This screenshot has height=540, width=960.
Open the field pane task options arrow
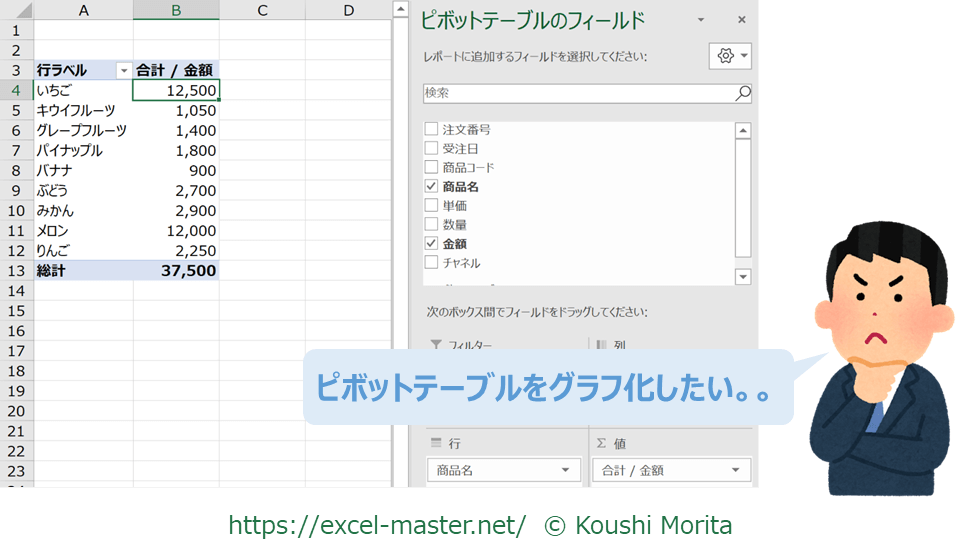(701, 20)
